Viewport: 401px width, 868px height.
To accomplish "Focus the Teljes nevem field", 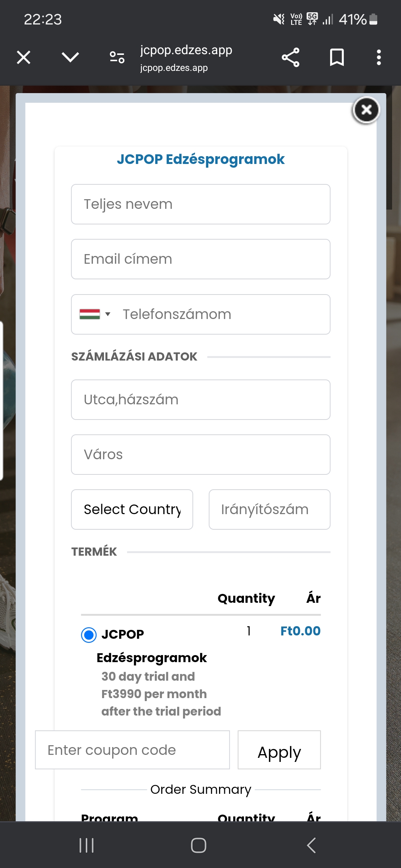I will pyautogui.click(x=200, y=204).
